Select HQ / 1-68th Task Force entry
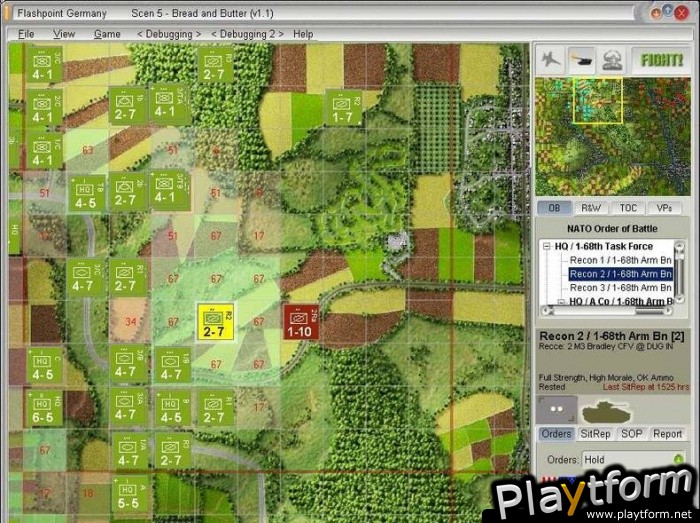This screenshot has width=700, height=523. coord(604,246)
